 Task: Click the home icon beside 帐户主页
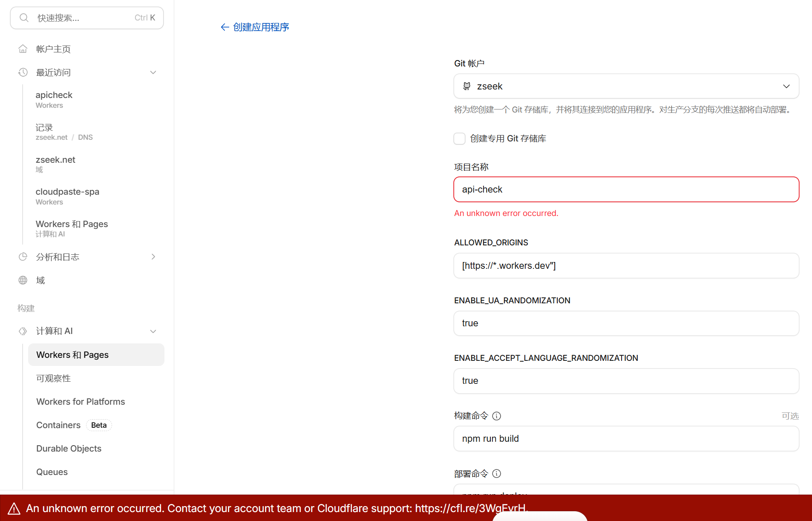click(23, 49)
